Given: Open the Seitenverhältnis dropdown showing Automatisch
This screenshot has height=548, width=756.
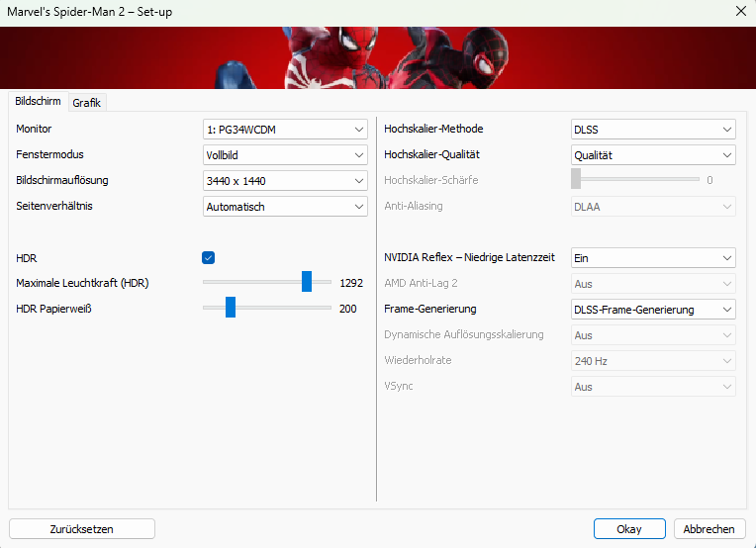Looking at the screenshot, I should [285, 207].
